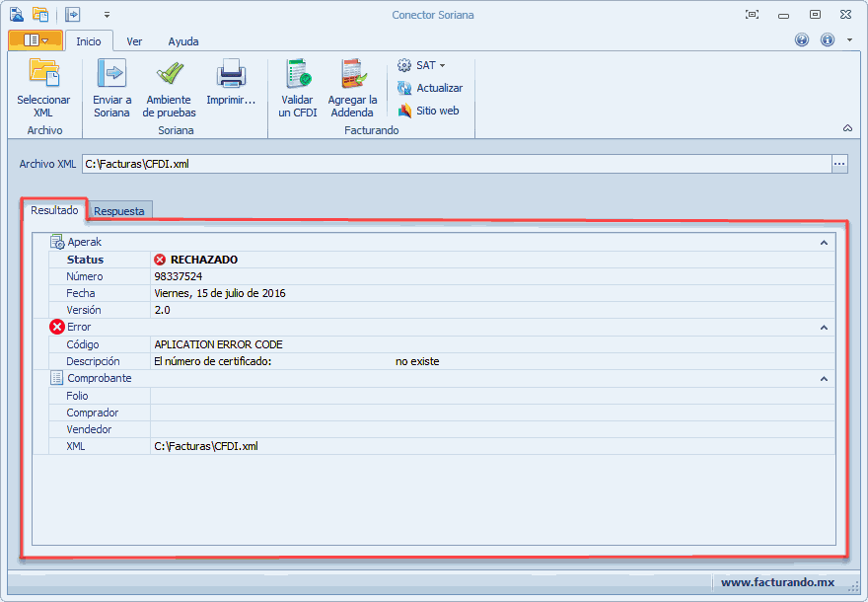Minimize the ribbon with the arrow
Viewport: 868px width, 602px height.
click(847, 128)
